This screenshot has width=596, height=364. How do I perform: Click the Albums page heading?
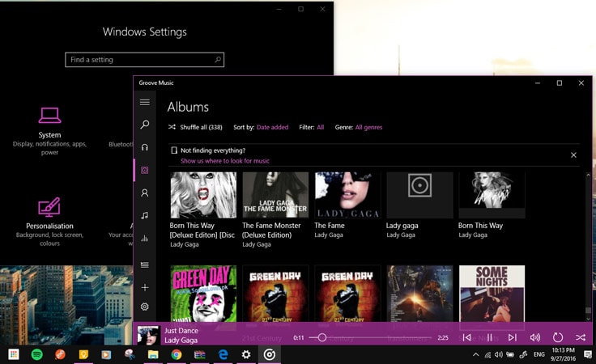pyautogui.click(x=188, y=107)
